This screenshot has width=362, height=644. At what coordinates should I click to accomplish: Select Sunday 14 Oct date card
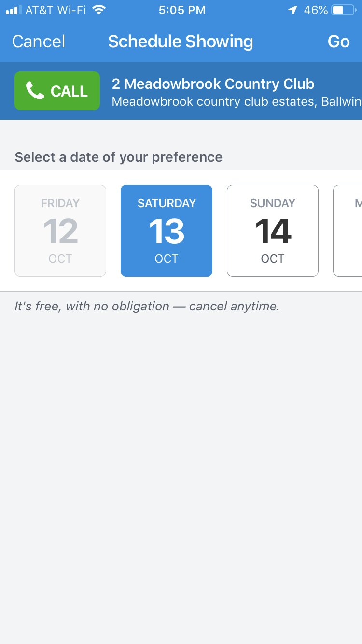tap(273, 231)
